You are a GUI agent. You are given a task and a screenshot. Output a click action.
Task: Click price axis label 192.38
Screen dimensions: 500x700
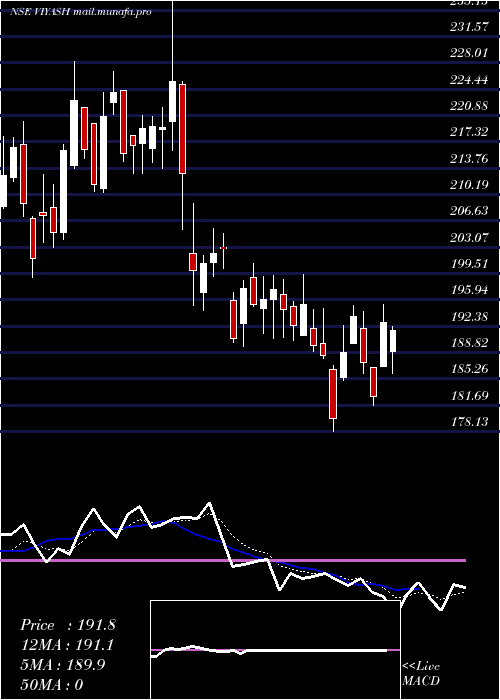[469, 316]
